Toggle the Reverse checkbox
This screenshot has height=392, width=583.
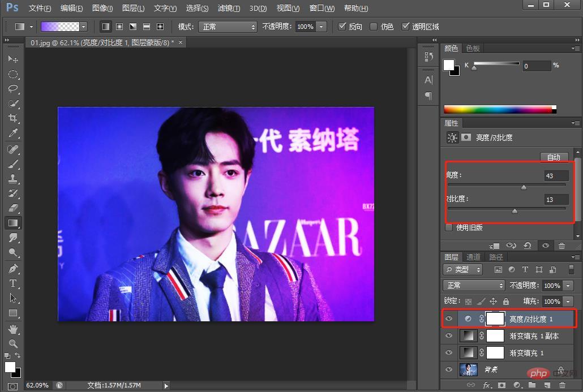click(x=342, y=27)
